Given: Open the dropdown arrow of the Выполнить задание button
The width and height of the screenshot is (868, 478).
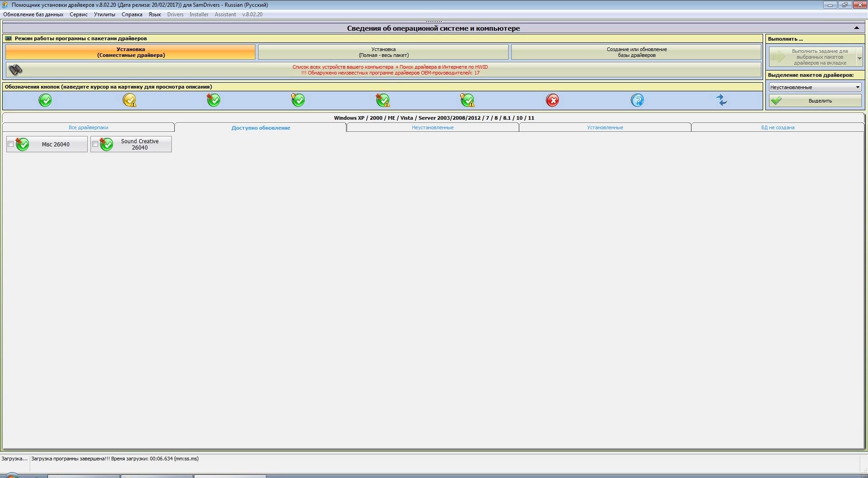Looking at the screenshot, I should click(x=859, y=57).
